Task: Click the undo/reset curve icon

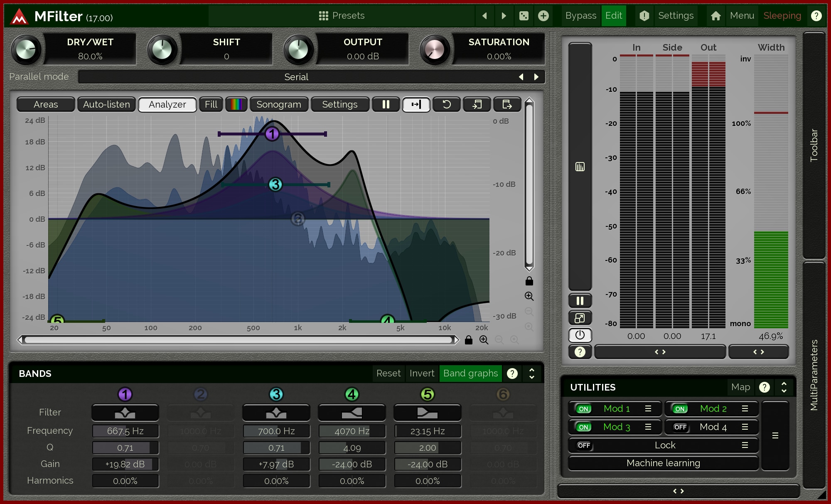Action: click(446, 105)
